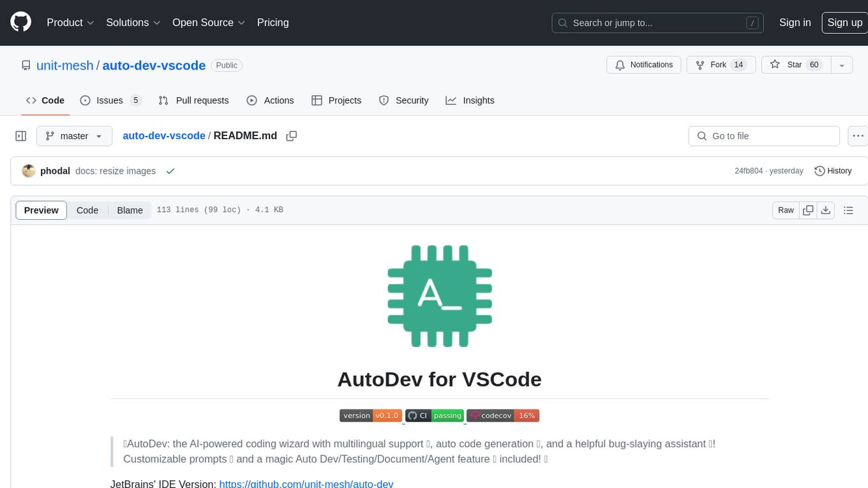The image size is (868, 488).
Task: Open more file actions ellipsis menu
Action: 858,136
